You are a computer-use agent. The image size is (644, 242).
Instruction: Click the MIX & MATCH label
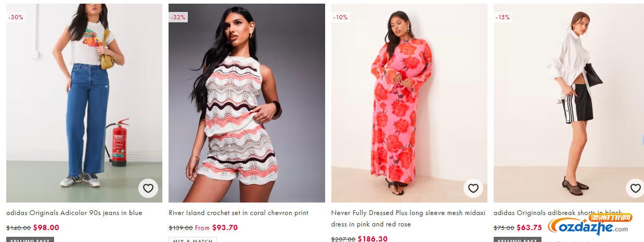(192, 240)
